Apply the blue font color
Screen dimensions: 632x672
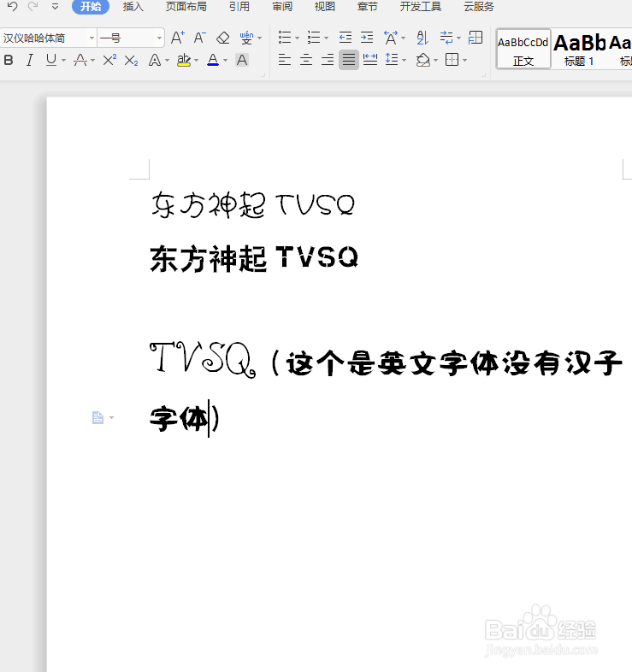[x=213, y=60]
